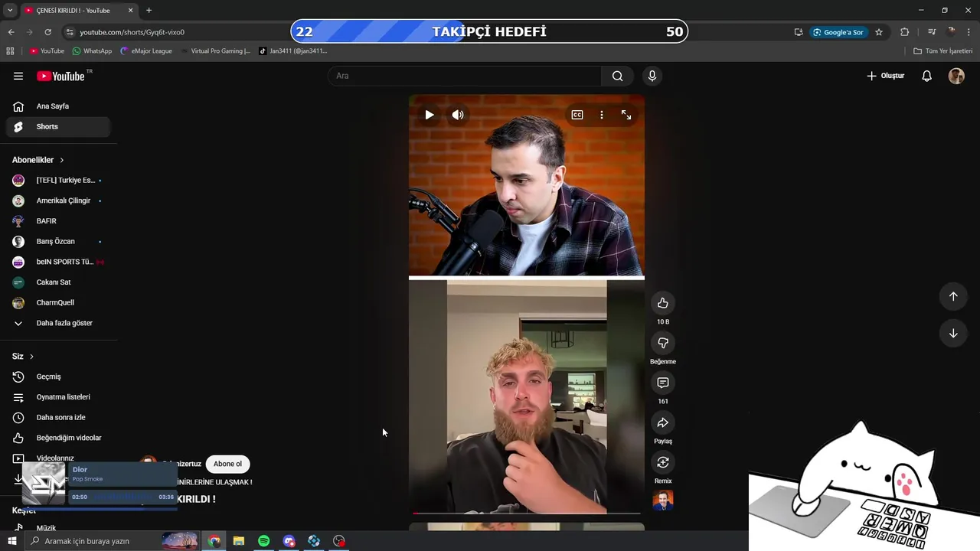Focus the Ara search field

point(465,76)
